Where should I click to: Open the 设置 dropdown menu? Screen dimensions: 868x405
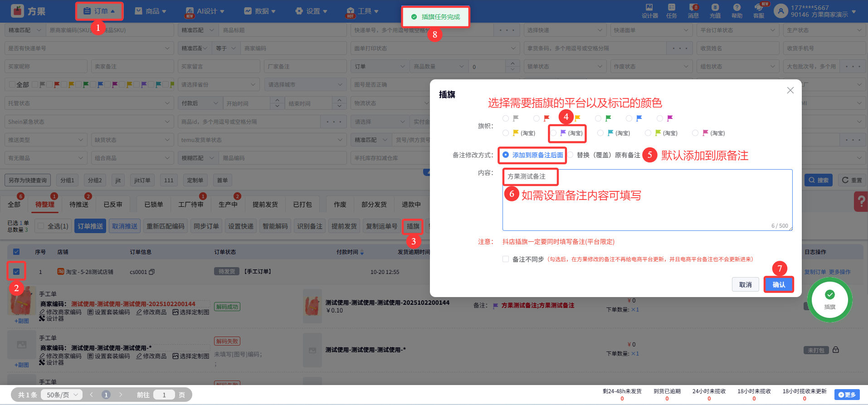coord(311,11)
